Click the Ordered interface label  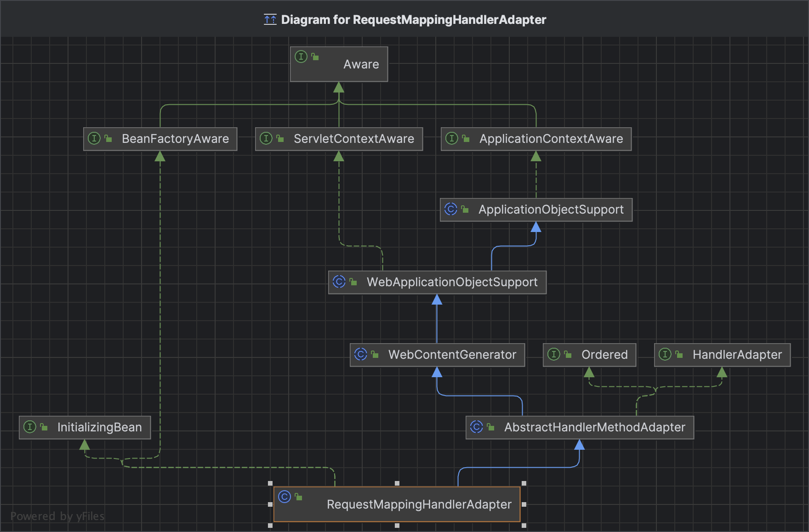pyautogui.click(x=604, y=355)
